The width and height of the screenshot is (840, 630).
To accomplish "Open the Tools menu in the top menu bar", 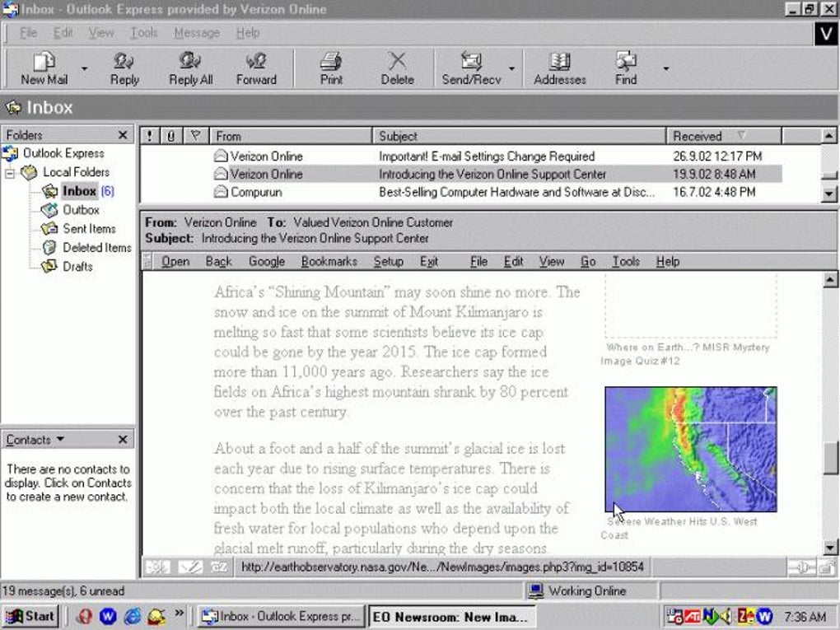I will click(143, 33).
